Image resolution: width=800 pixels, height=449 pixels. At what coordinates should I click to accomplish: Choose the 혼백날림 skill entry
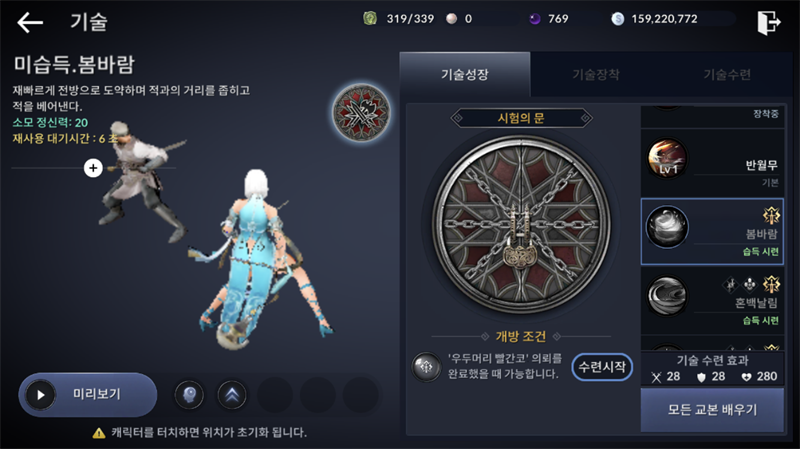tap(712, 300)
